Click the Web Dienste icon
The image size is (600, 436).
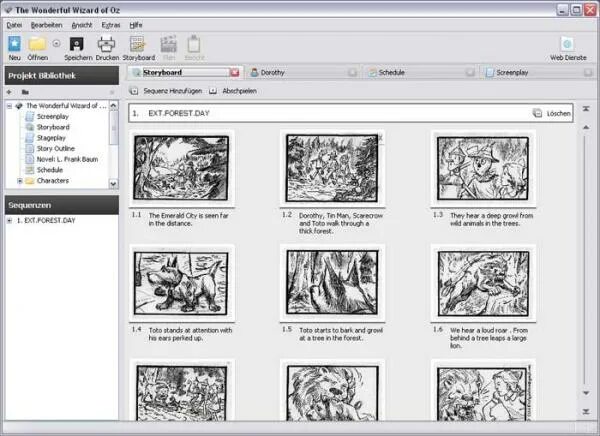tap(567, 44)
